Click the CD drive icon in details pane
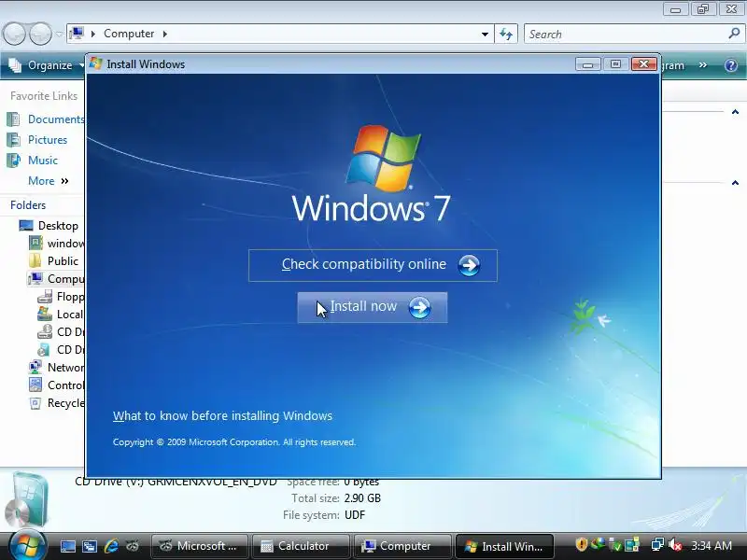 (x=28, y=499)
